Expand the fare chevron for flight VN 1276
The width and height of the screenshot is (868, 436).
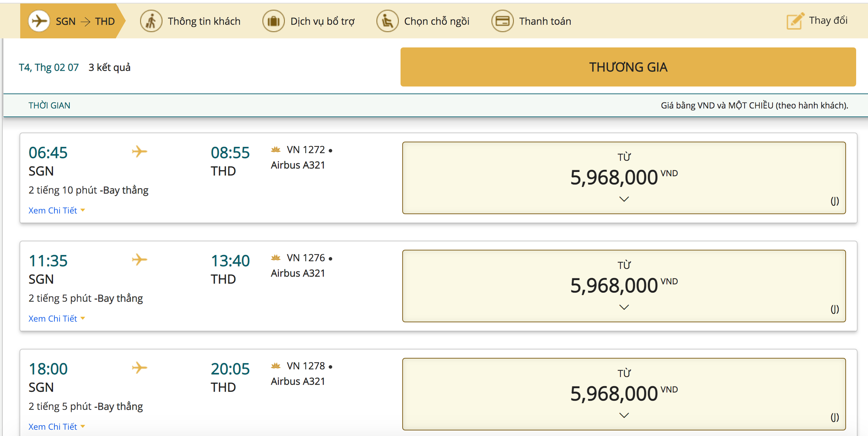point(624,307)
